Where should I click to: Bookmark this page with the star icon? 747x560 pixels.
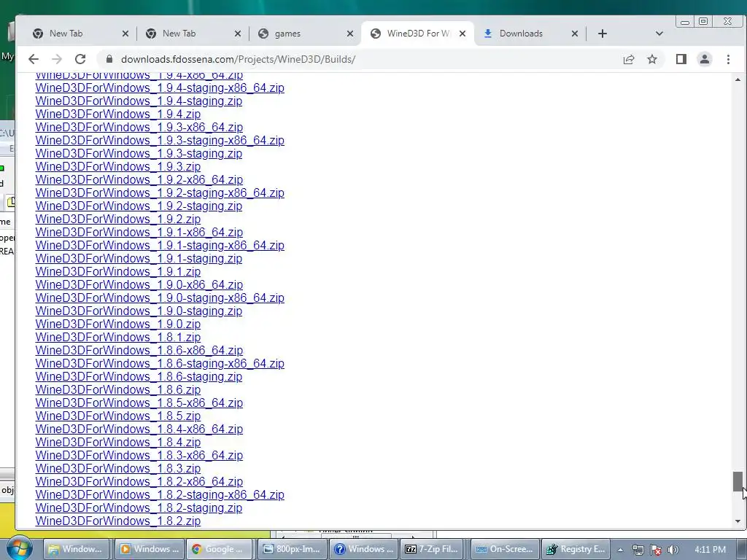(x=652, y=59)
